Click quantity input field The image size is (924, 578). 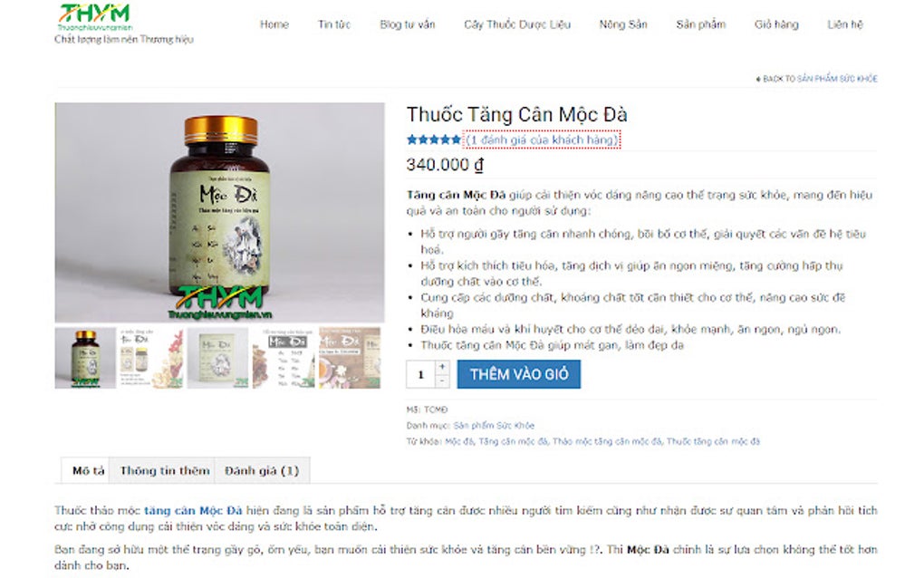[x=420, y=374]
